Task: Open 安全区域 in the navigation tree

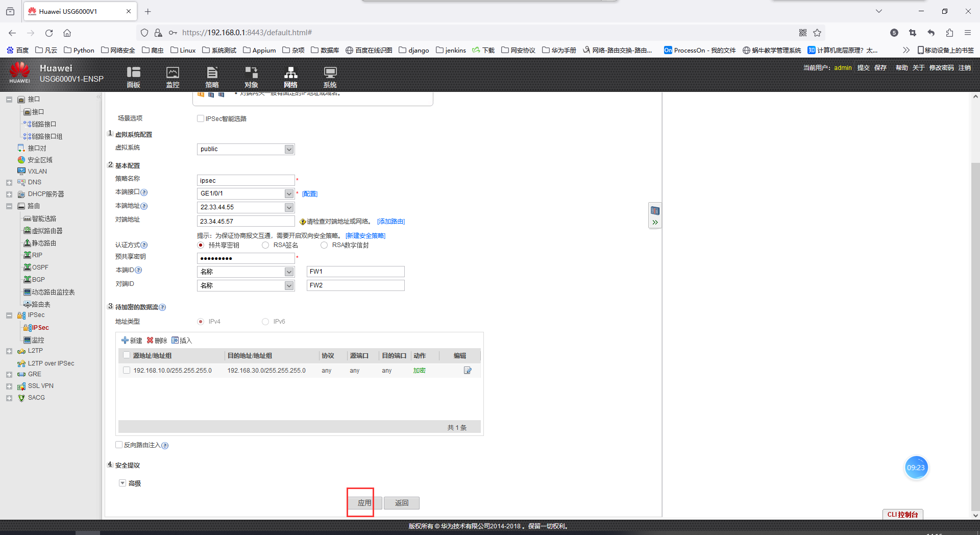Action: [40, 160]
